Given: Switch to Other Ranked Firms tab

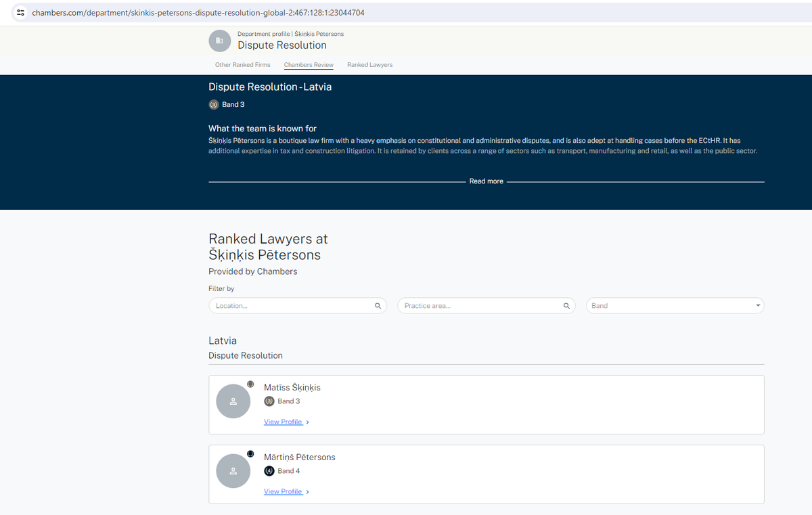Looking at the screenshot, I should tap(242, 65).
